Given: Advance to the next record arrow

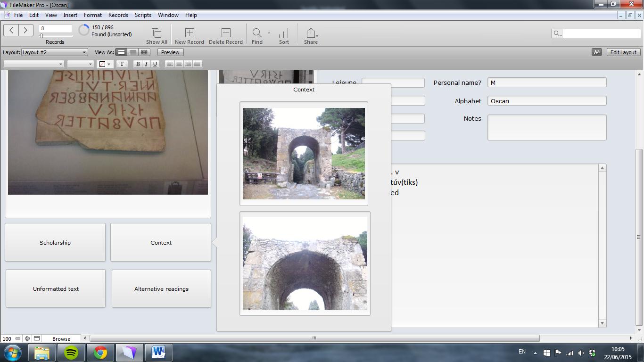Looking at the screenshot, I should click(x=26, y=30).
